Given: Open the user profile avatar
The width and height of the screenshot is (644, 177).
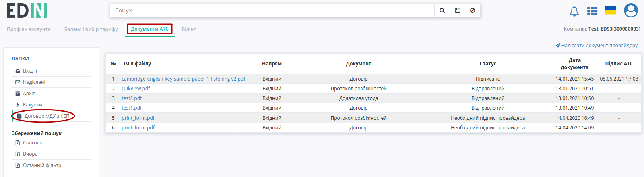Looking at the screenshot, I should point(631,10).
